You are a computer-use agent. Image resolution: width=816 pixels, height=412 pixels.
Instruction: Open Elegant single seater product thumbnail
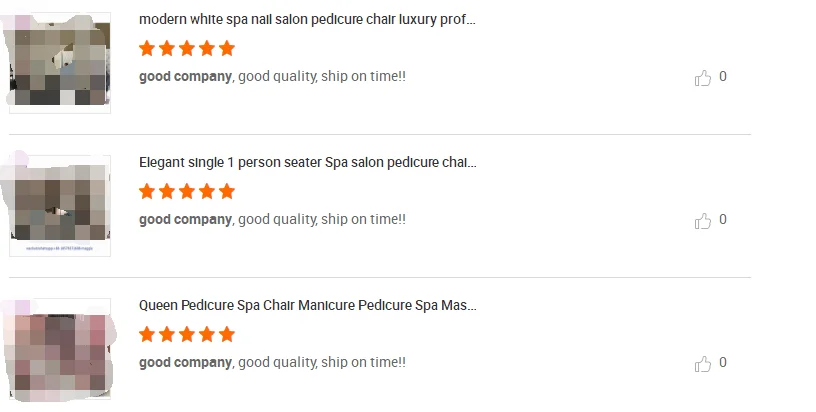[x=60, y=205]
